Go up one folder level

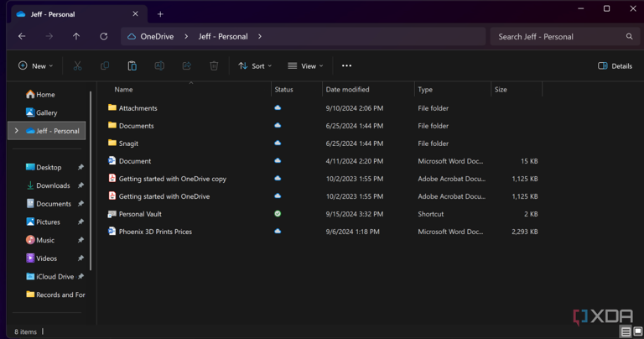[x=76, y=37]
